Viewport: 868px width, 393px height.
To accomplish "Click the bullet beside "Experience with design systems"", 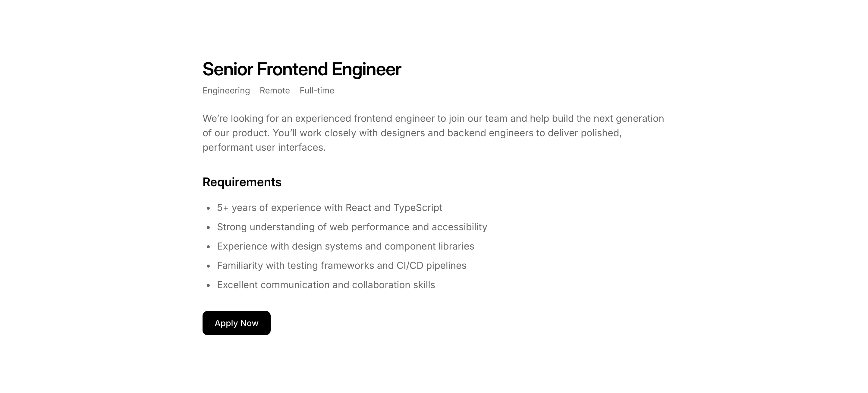I will coord(209,247).
